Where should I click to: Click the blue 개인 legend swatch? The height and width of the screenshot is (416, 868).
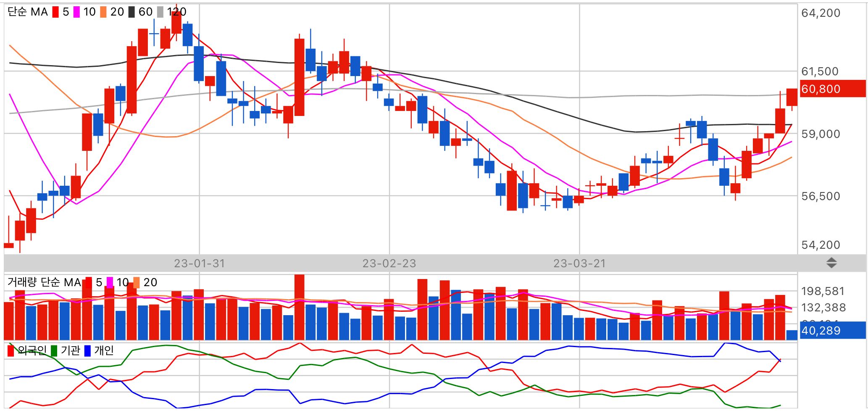87,350
